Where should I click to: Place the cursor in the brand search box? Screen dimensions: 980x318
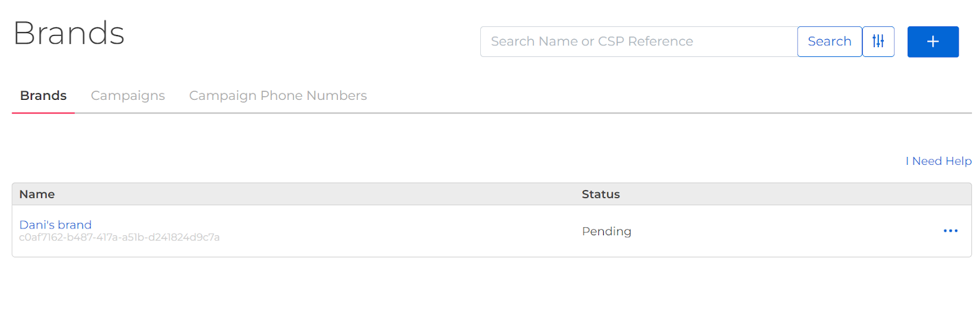point(639,42)
